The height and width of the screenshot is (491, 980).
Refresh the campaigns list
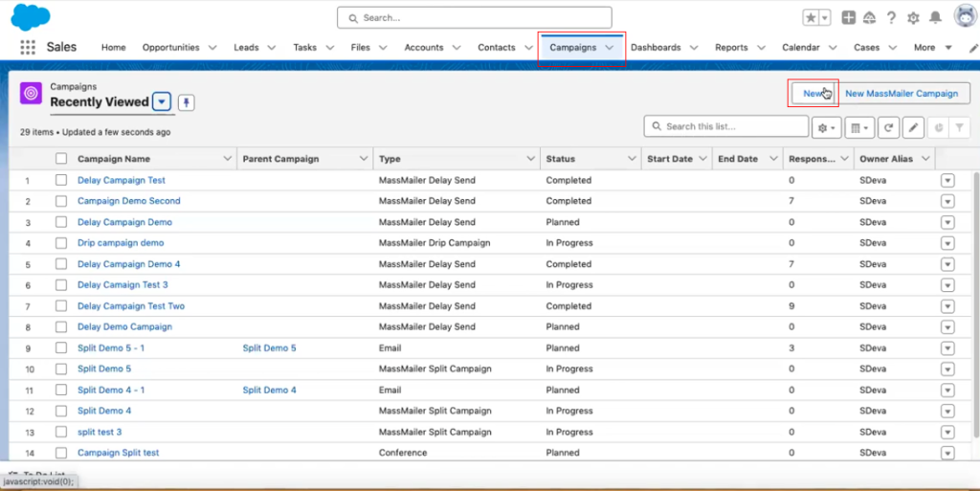(x=888, y=127)
